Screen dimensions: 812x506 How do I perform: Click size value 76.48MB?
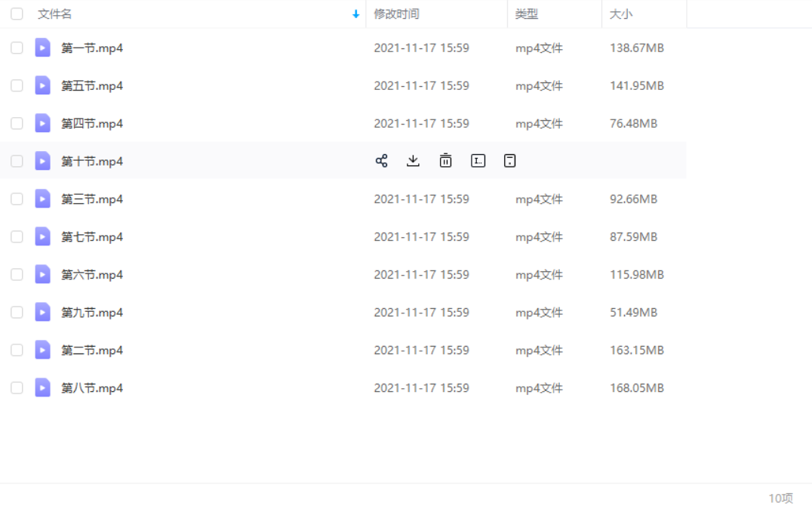click(634, 123)
